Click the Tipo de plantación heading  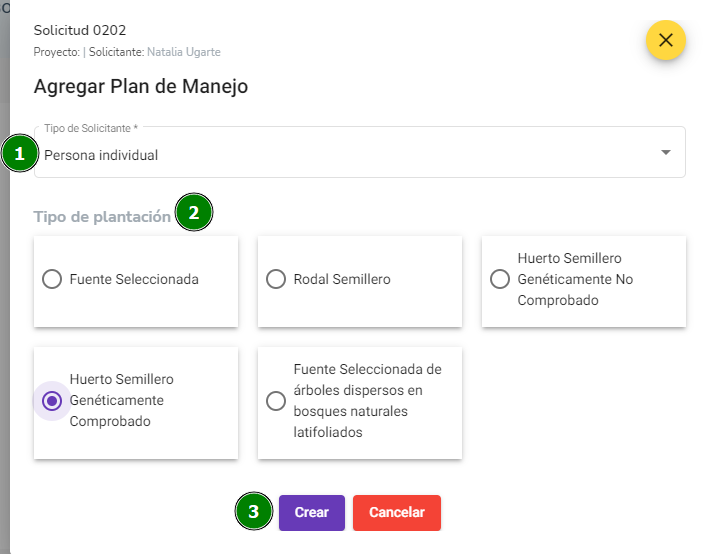click(x=102, y=217)
